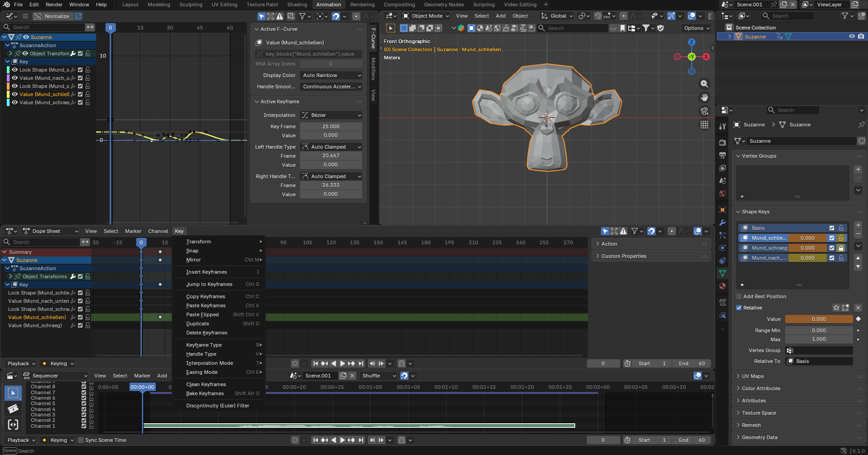This screenshot has width=868, height=455.
Task: Uncheck the Relative shape keys checkbox
Action: pyautogui.click(x=739, y=308)
